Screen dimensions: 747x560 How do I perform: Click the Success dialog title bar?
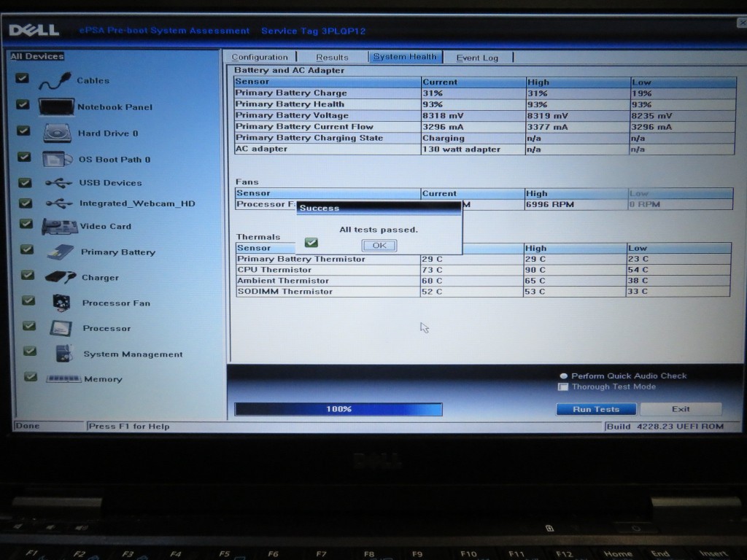coord(379,208)
